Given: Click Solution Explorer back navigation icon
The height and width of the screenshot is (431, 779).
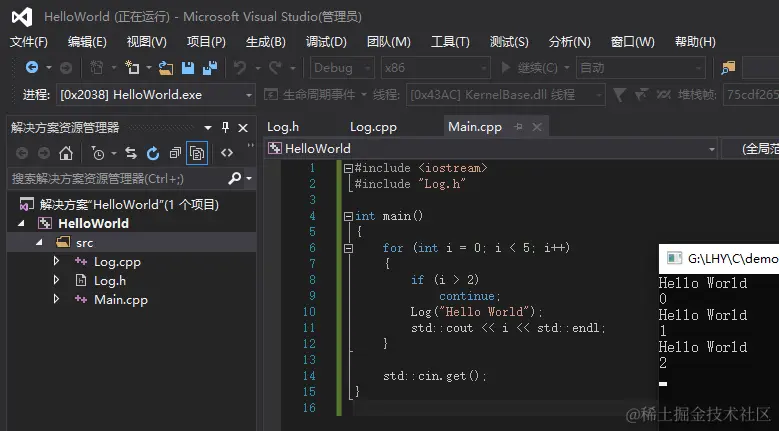Looking at the screenshot, I should coord(22,153).
